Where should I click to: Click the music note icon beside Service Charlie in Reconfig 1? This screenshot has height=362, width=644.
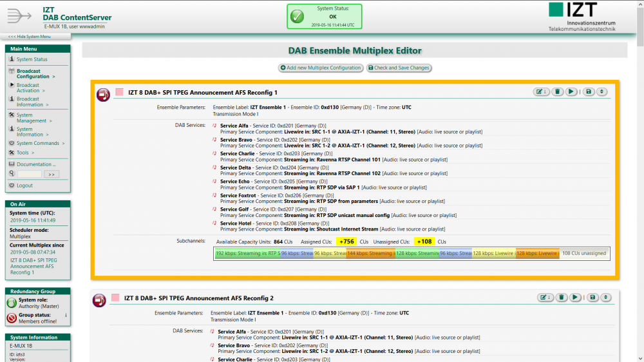[x=214, y=154]
